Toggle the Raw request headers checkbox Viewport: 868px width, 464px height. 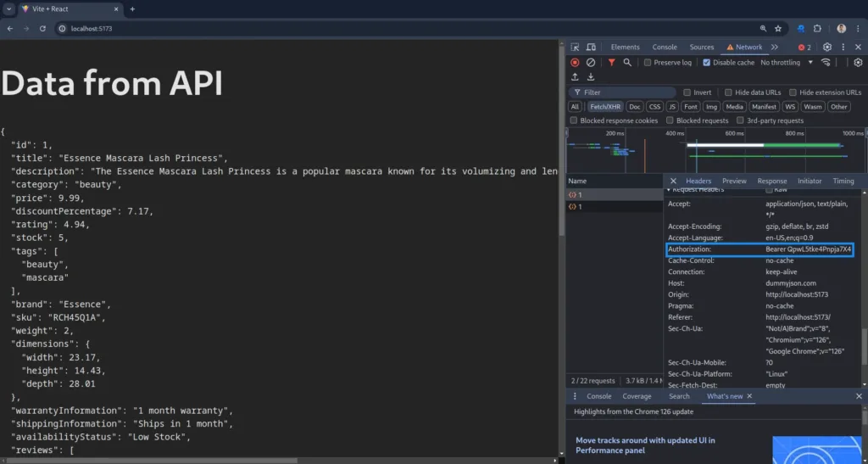point(769,190)
